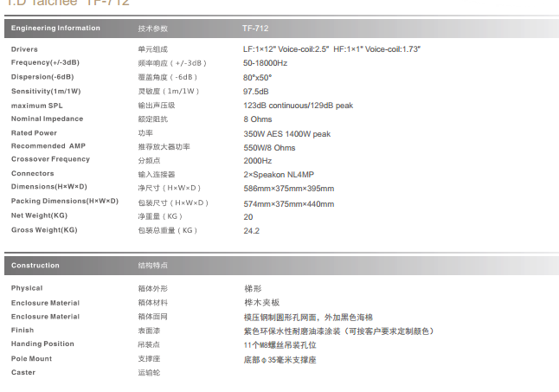The height and width of the screenshot is (392, 559).
Task: Click the 'Crossover Frequency' label
Action: [50, 159]
